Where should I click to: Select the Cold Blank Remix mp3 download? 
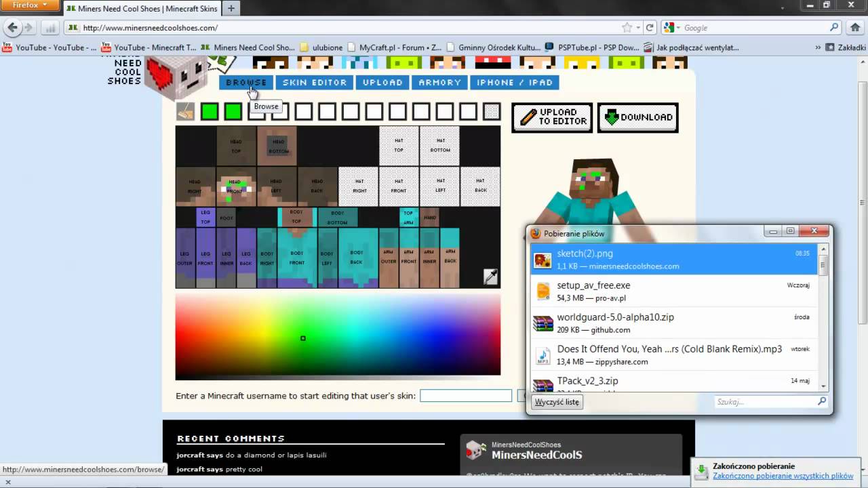pos(675,354)
